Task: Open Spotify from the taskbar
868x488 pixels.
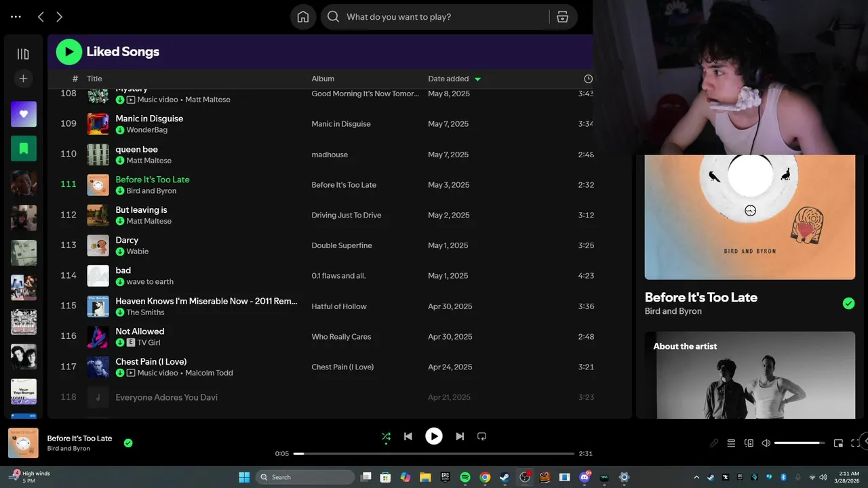Action: (x=465, y=477)
